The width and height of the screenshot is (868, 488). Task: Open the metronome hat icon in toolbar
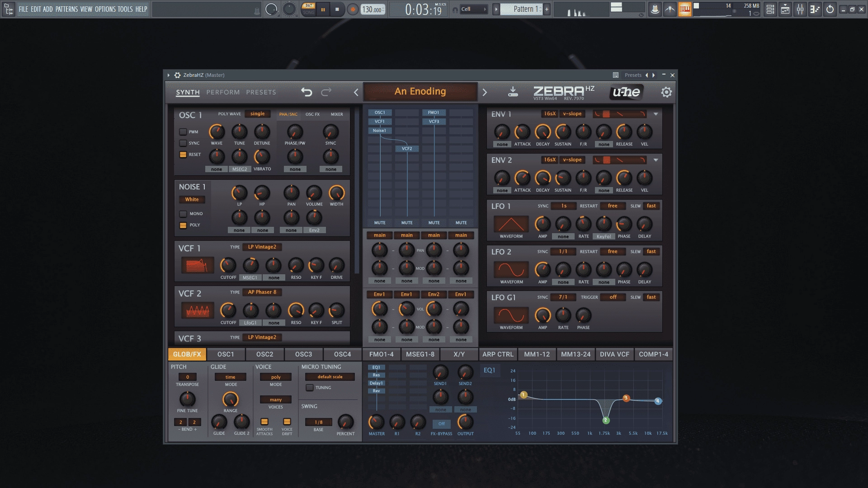pos(655,9)
